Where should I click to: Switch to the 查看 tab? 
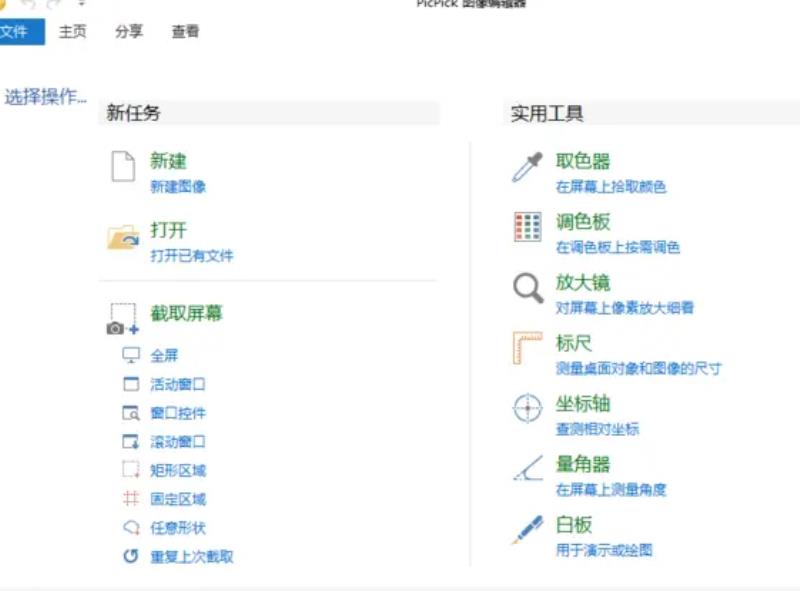click(x=185, y=32)
